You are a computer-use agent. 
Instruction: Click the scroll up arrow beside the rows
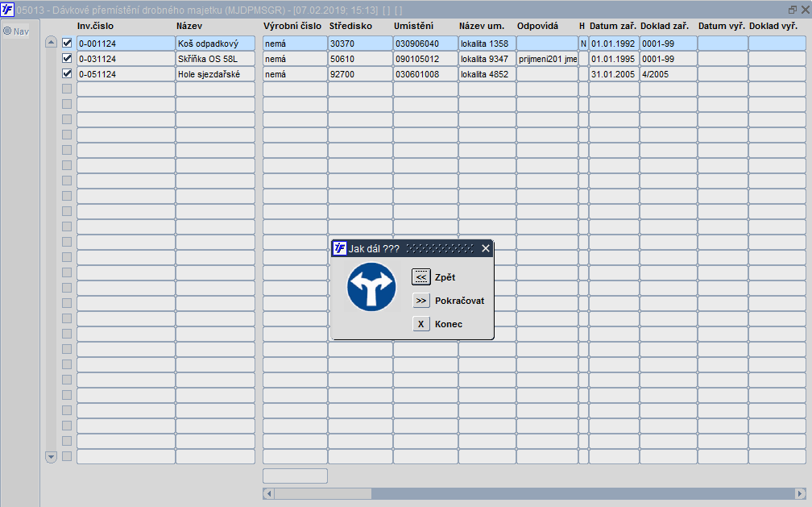coord(51,43)
